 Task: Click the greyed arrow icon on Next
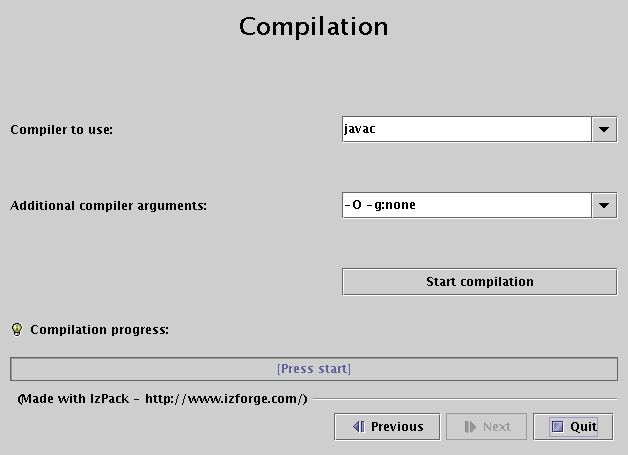[x=469, y=427]
